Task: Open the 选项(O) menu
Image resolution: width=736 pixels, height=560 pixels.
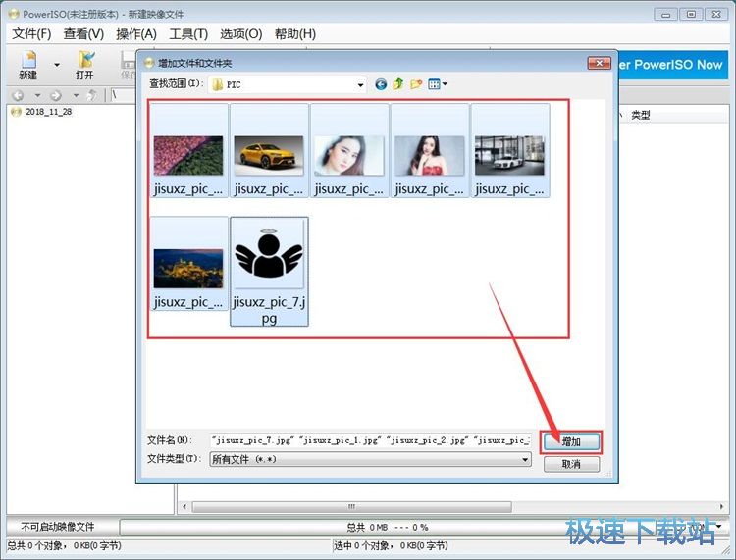Action: coord(240,33)
